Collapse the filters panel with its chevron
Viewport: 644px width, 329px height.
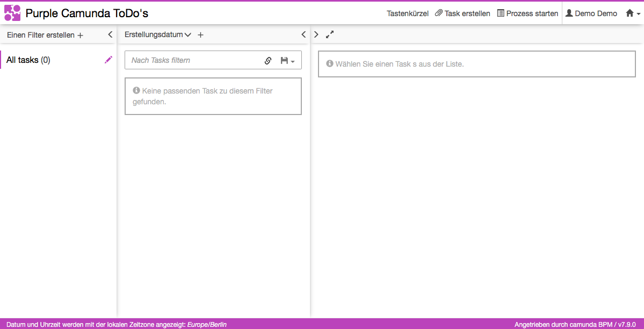tap(110, 34)
